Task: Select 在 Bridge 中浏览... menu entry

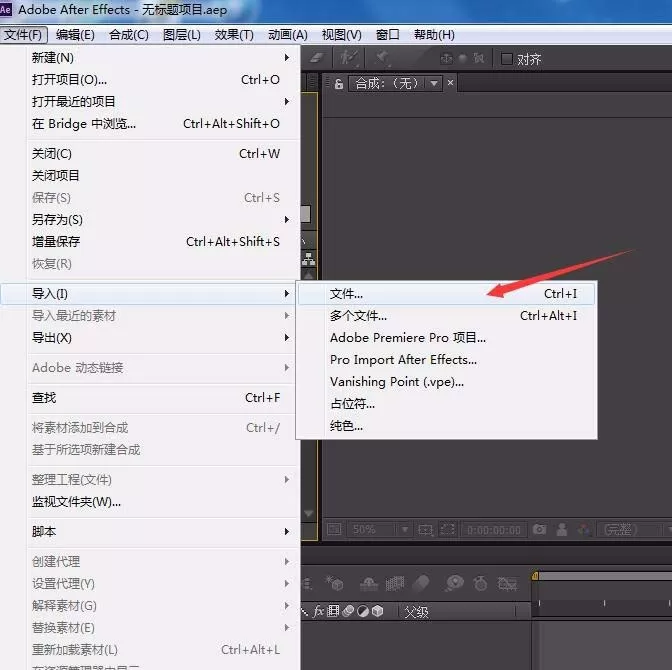Action: point(161,124)
